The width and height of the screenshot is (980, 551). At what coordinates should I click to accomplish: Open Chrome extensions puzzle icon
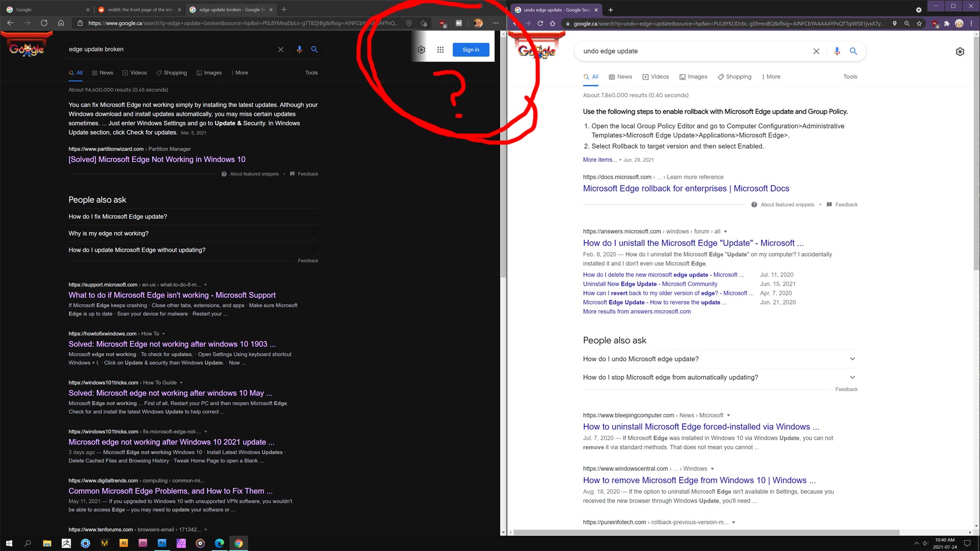coord(947,23)
